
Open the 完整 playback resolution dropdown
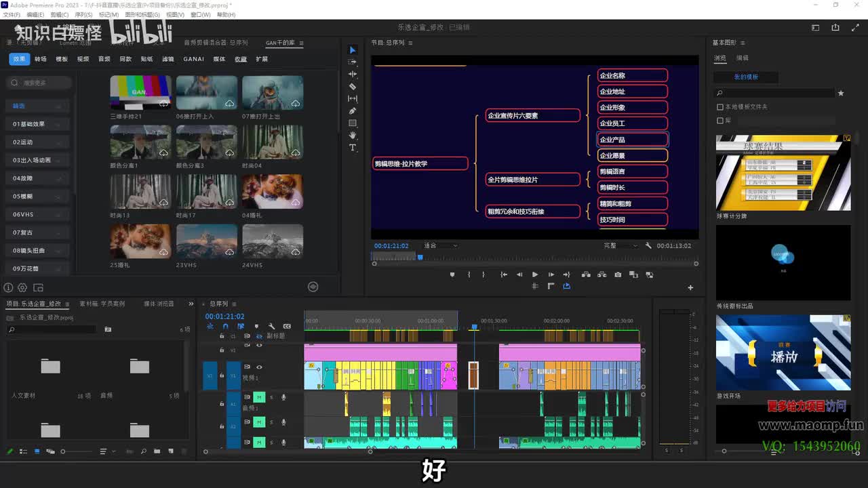[620, 245]
